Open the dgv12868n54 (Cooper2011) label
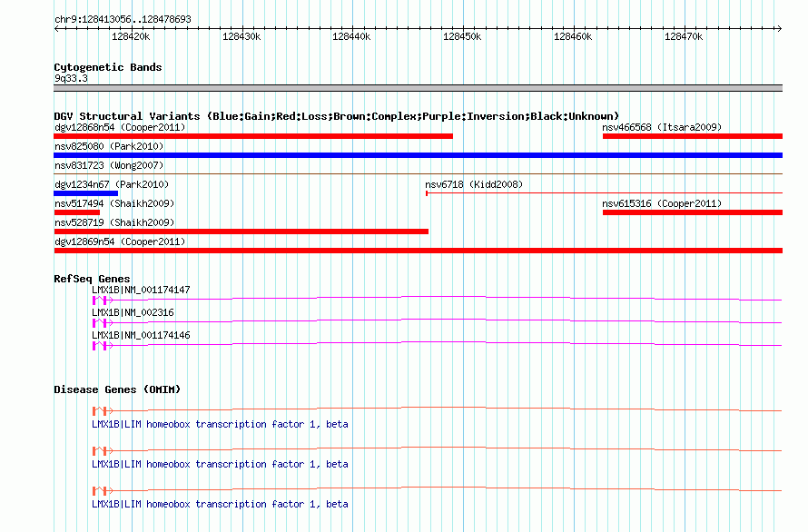The image size is (808, 532). coord(120,127)
